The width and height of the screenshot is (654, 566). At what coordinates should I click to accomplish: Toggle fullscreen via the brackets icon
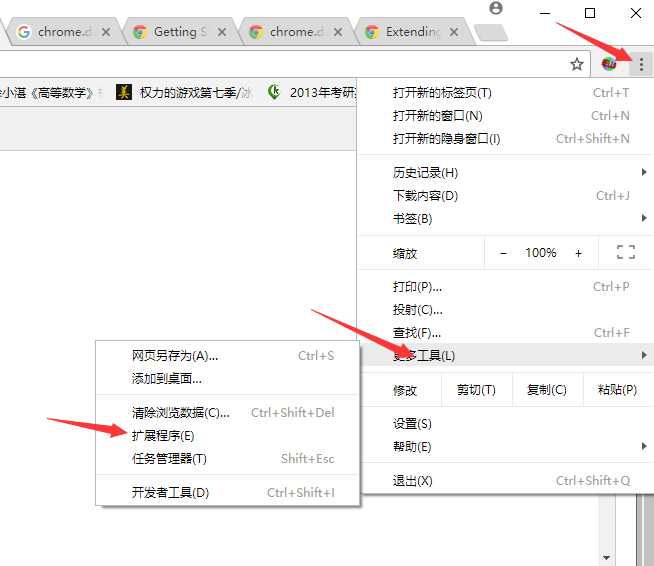point(626,252)
